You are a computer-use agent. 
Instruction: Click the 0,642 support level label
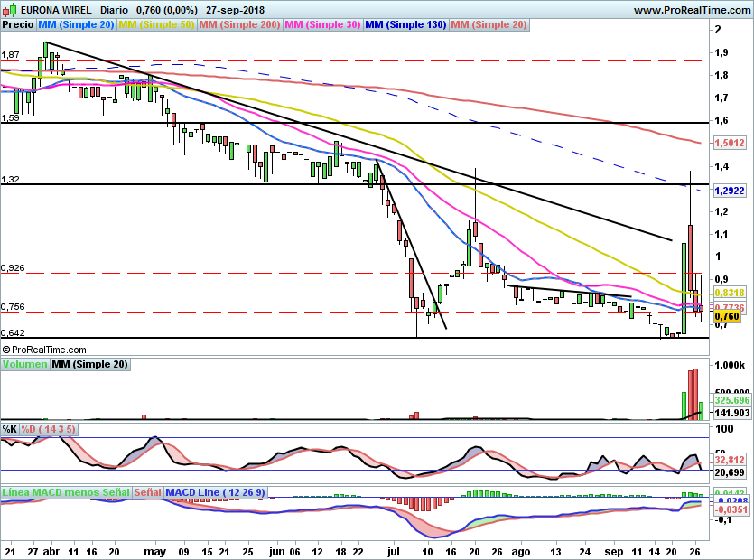[x=13, y=332]
